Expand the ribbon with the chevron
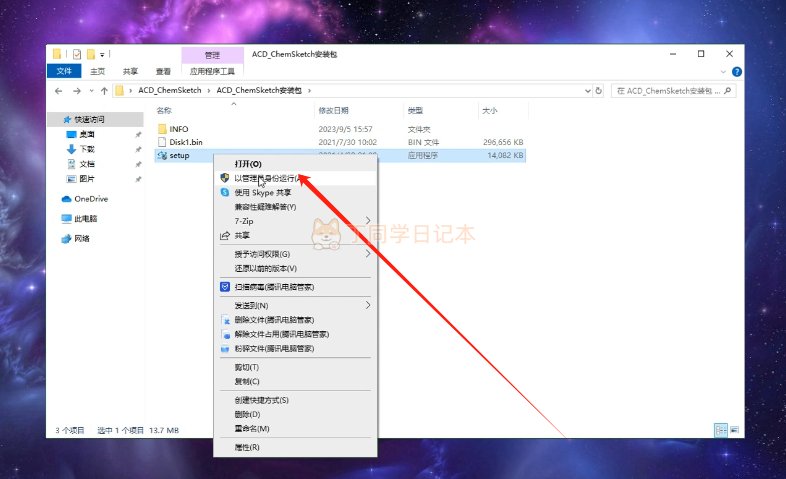 click(x=723, y=72)
